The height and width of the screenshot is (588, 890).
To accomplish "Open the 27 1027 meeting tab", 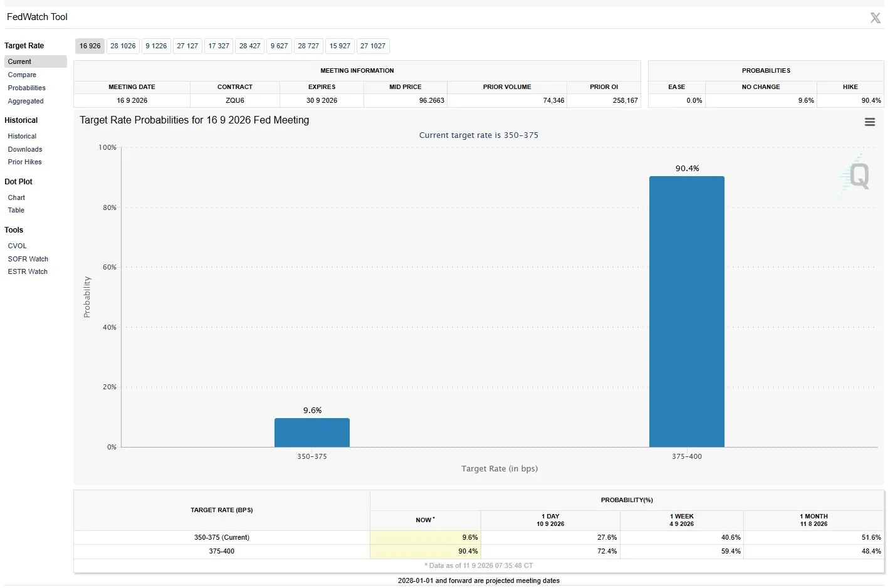I will pos(373,46).
